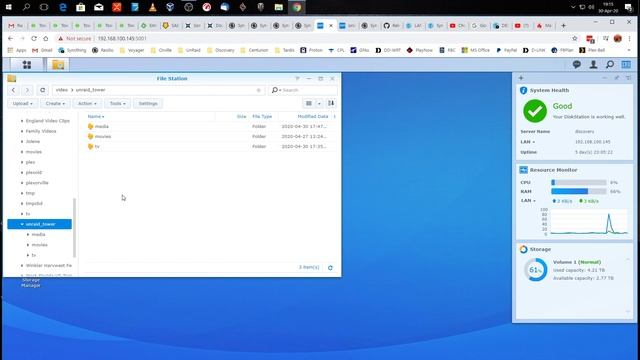Open Upload dropdown menu
Viewport: 640px width, 360px height.
[22, 103]
